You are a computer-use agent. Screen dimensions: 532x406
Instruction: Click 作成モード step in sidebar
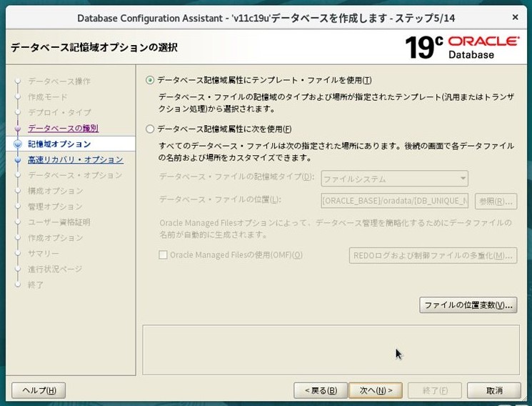click(48, 96)
